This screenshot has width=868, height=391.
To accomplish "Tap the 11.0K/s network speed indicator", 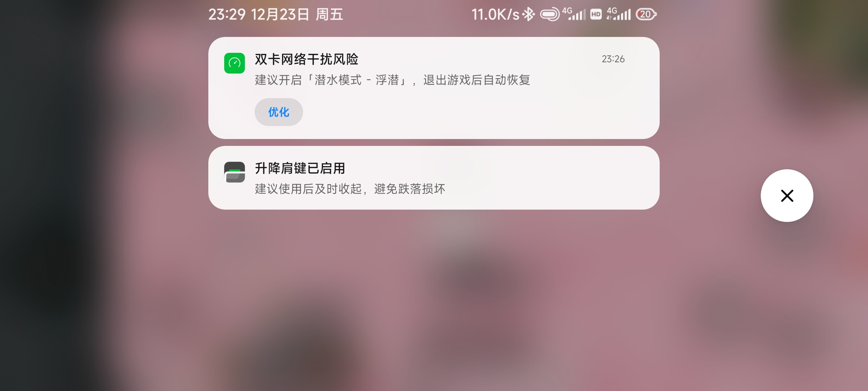I will 495,14.
